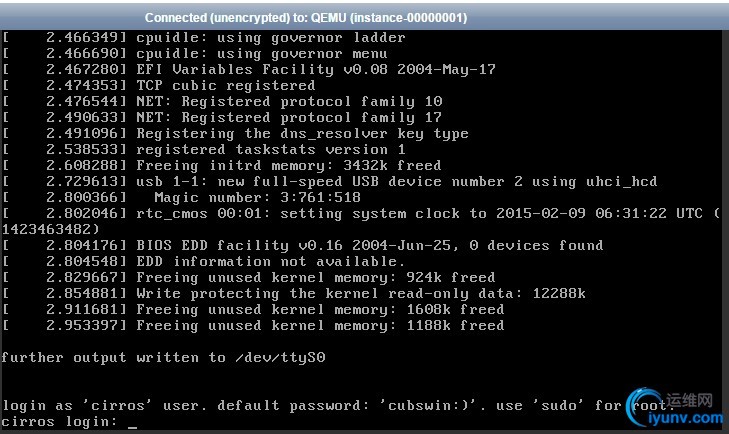This screenshot has width=729, height=434.
Task: Click the default password hint line
Action: click(x=336, y=405)
